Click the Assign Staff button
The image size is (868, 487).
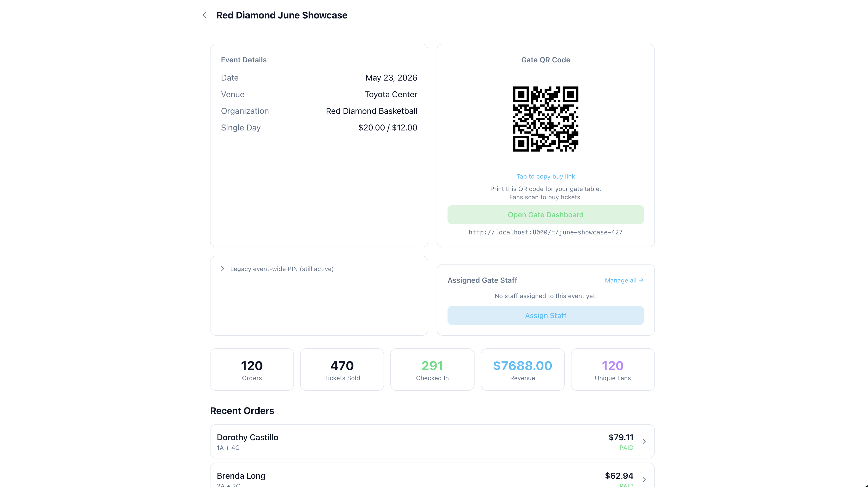point(545,315)
